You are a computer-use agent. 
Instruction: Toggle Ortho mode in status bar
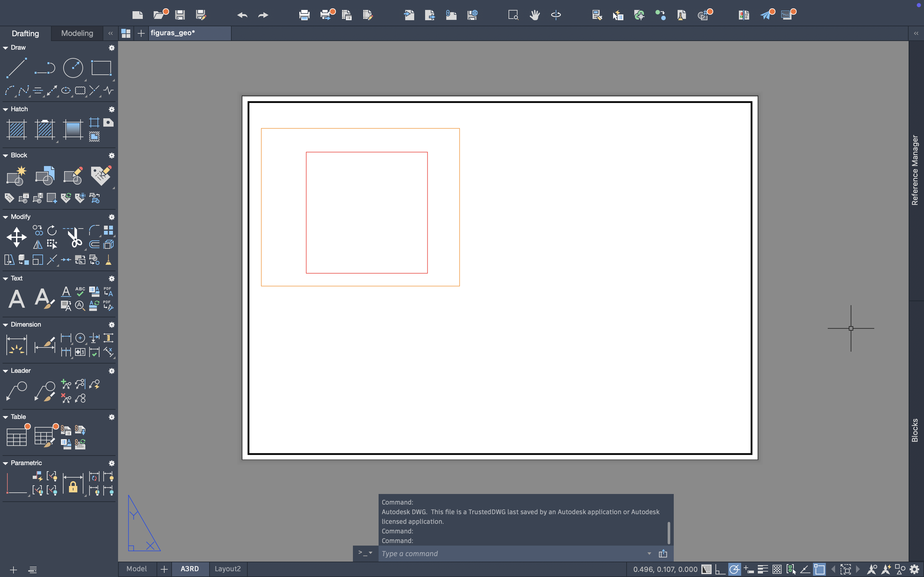pyautogui.click(x=720, y=569)
